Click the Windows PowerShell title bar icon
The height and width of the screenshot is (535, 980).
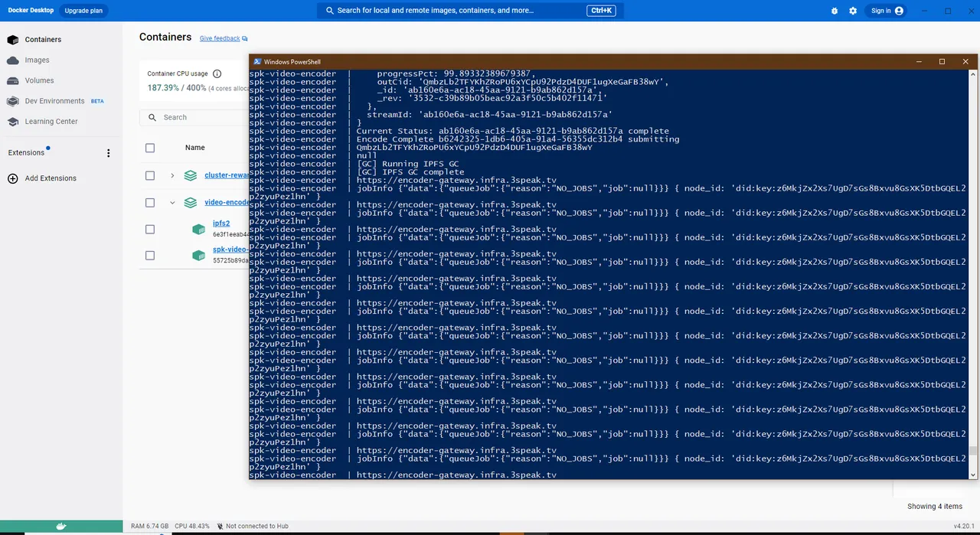(x=257, y=62)
